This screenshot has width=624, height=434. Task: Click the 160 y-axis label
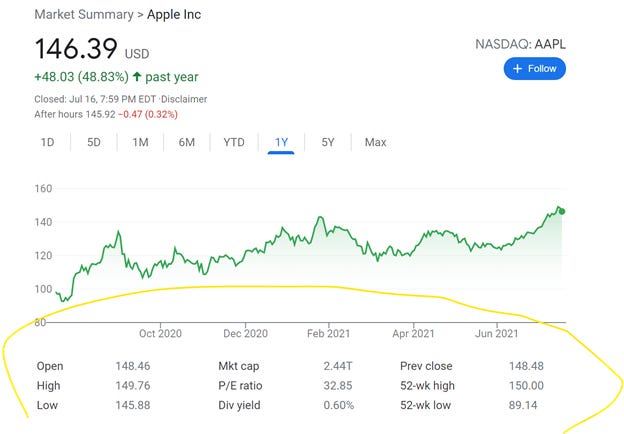(43, 188)
